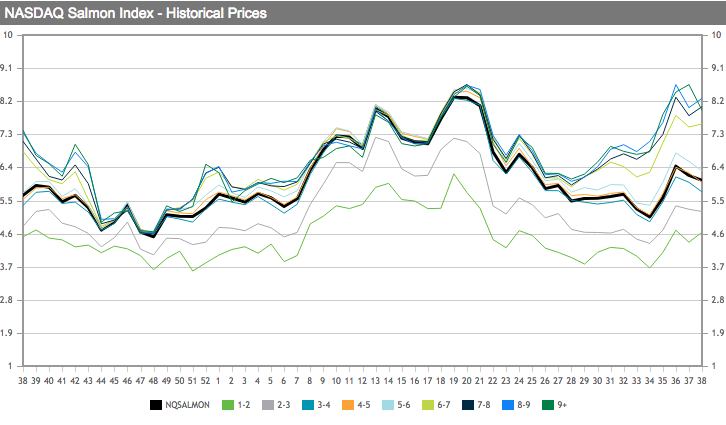The image size is (726, 425).
Task: Click week 48 on the x-axis
Action: [x=153, y=381]
